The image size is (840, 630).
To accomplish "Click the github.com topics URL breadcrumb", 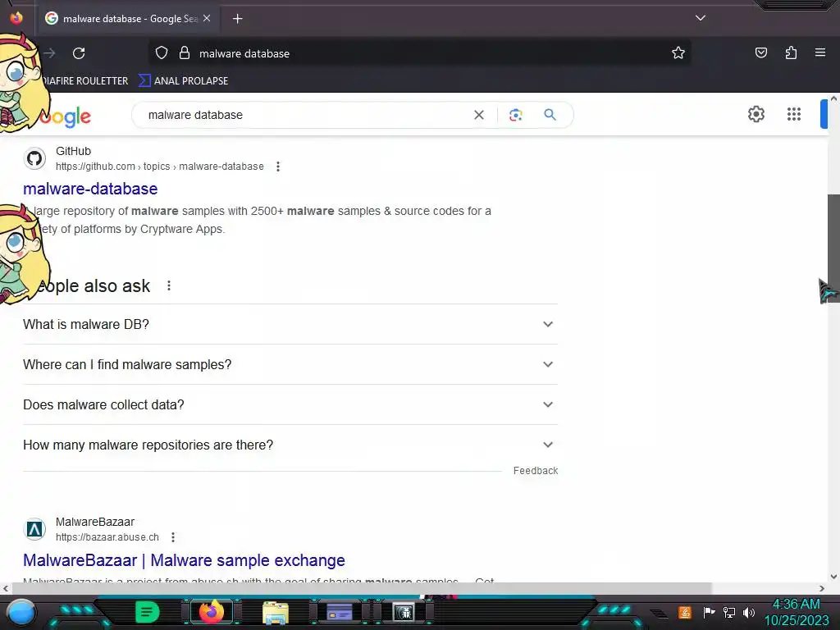I will [x=160, y=167].
